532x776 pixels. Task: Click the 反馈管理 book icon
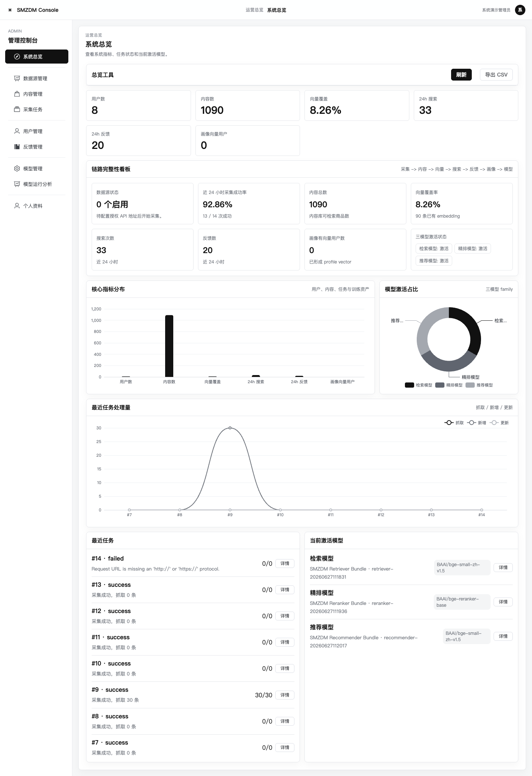point(17,147)
